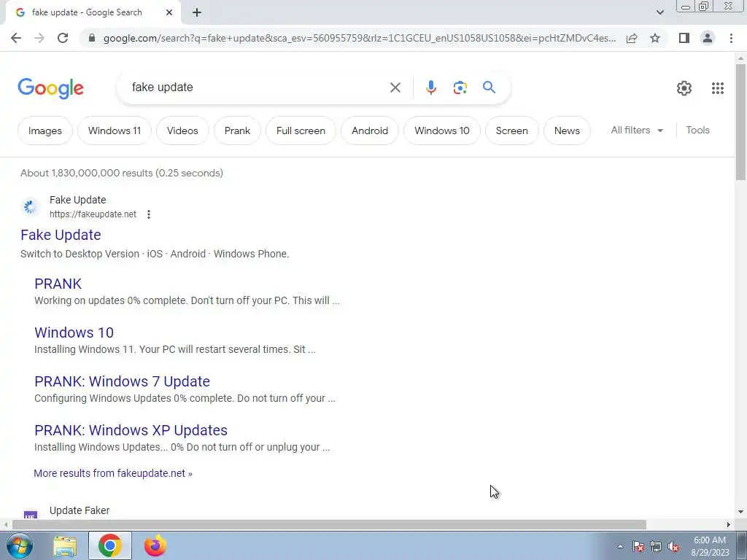This screenshot has width=747, height=560.
Task: Click the scroll down arrow
Action: point(740,512)
